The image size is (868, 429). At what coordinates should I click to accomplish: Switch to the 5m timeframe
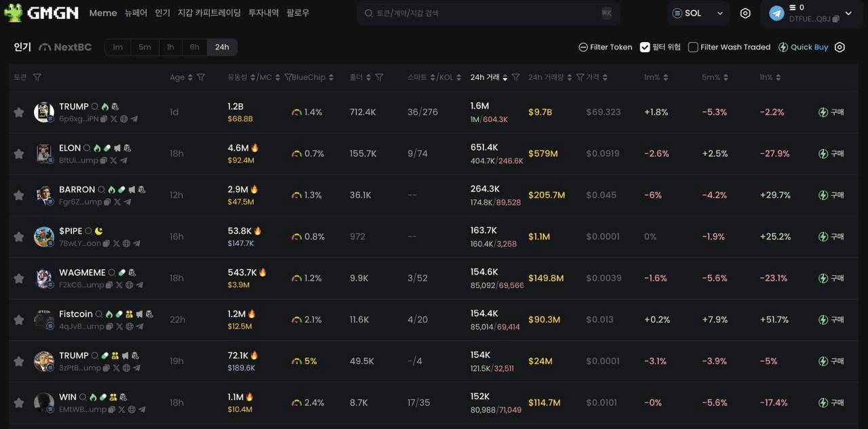coord(144,47)
